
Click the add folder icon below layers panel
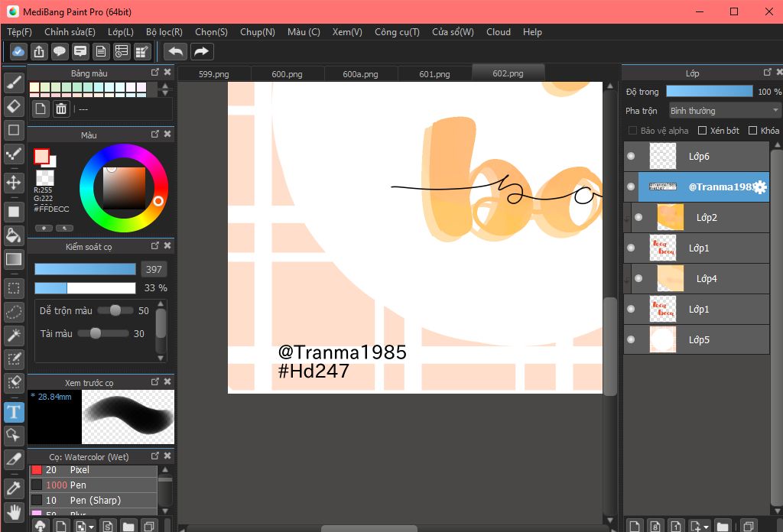tap(722, 526)
